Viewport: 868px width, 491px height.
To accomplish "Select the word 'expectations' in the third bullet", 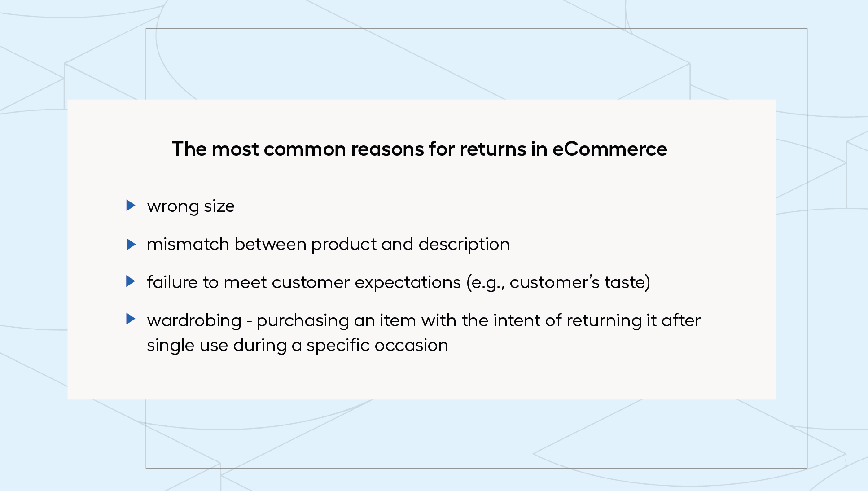I will point(408,283).
